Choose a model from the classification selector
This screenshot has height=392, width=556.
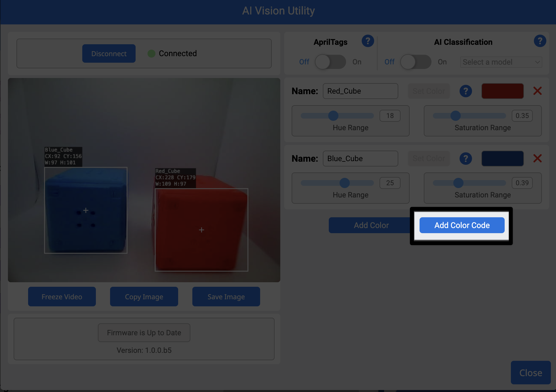point(501,62)
